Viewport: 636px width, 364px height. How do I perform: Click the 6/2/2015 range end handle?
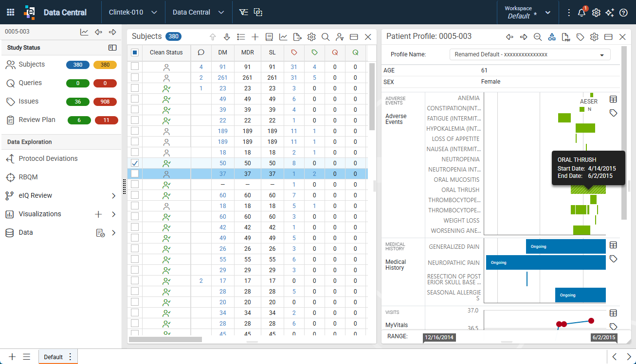(604, 337)
